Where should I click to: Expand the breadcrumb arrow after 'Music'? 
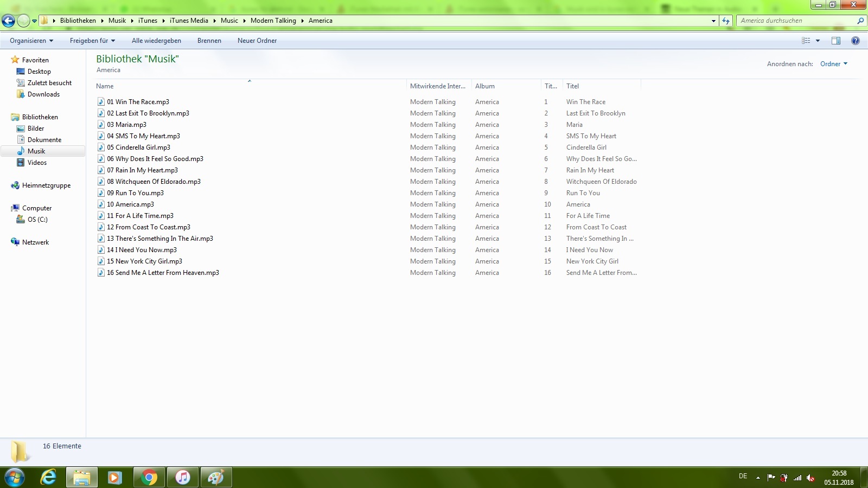(244, 21)
